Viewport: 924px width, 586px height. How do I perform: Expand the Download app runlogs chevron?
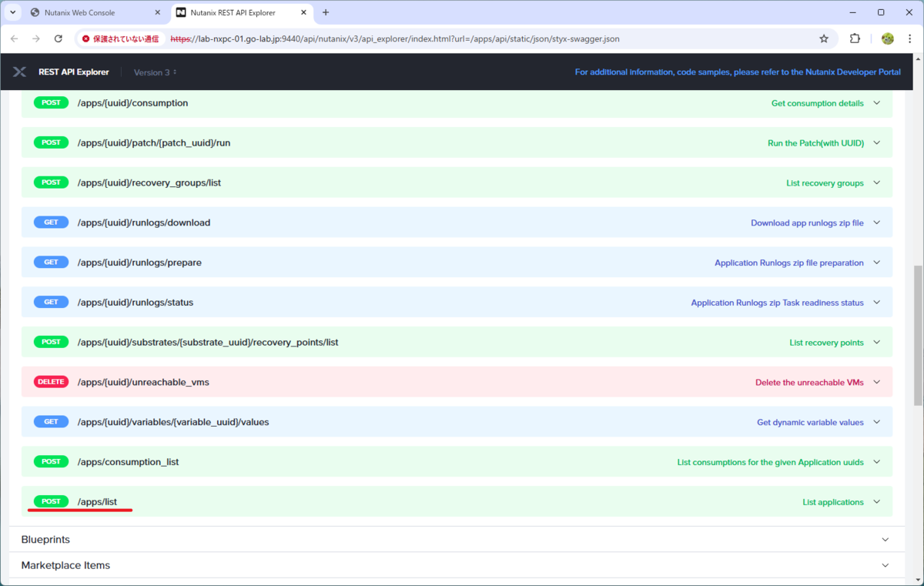click(x=876, y=223)
